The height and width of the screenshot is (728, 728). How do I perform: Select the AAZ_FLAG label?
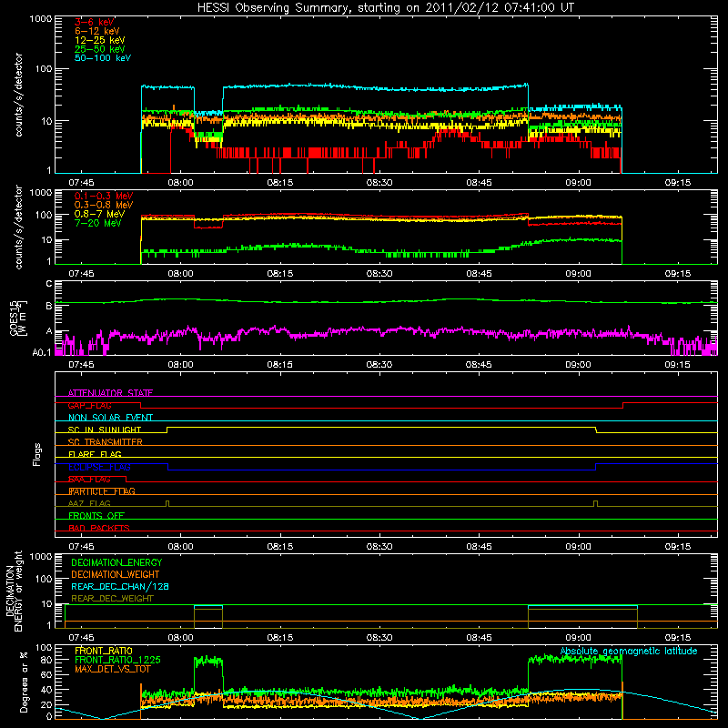coord(89,503)
